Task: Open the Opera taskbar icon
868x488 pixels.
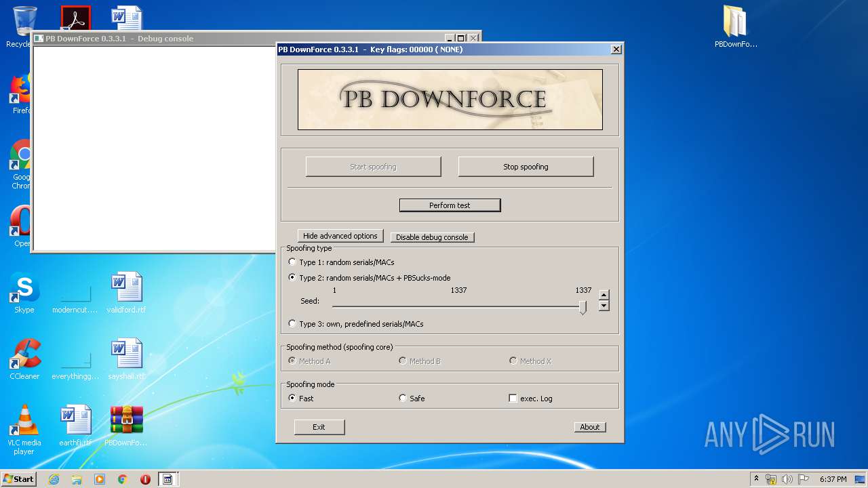Action: tap(145, 479)
